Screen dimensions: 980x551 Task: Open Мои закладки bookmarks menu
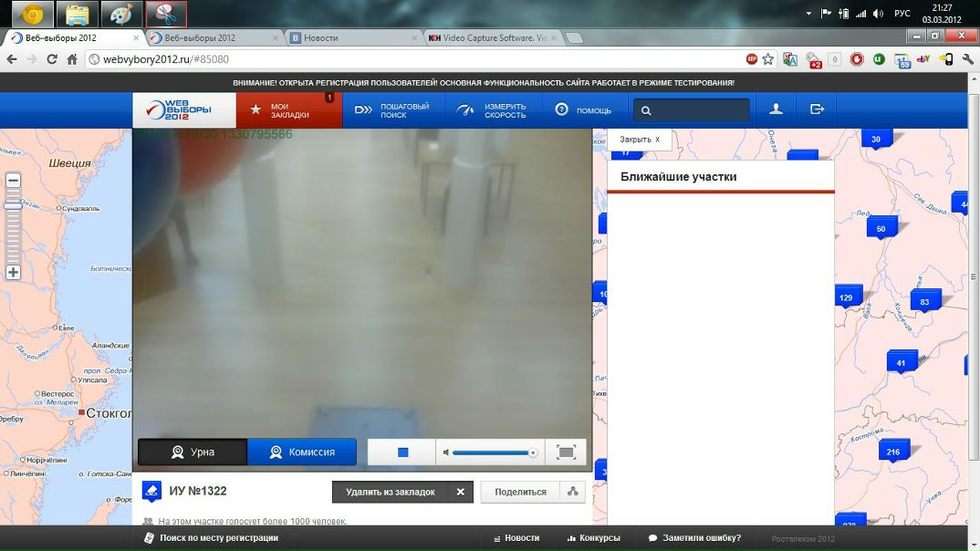click(289, 110)
